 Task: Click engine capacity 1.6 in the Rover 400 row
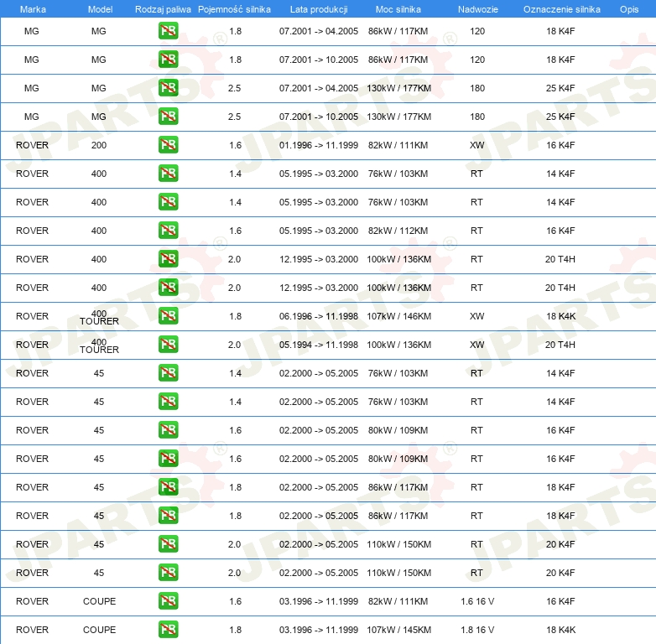pyautogui.click(x=235, y=231)
